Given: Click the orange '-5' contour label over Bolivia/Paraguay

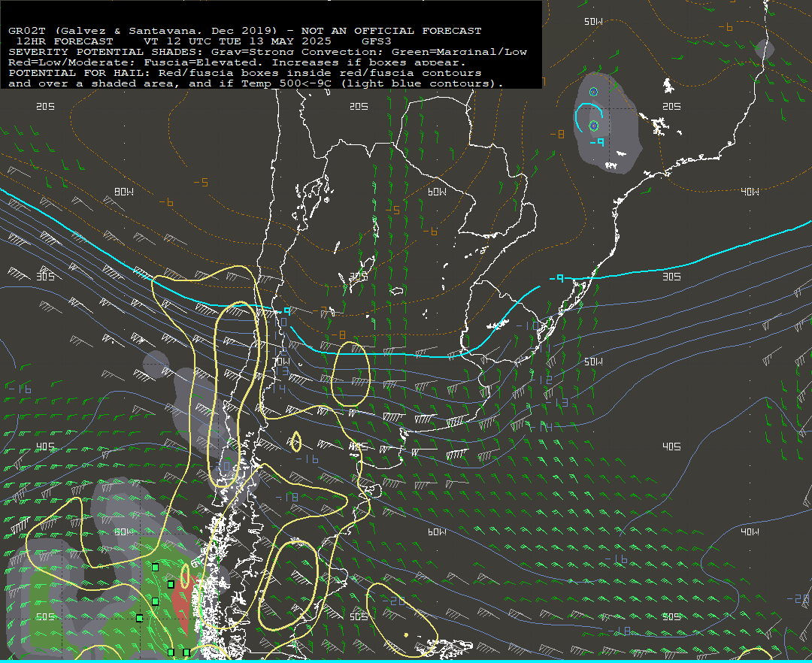Looking at the screenshot, I should click(393, 210).
